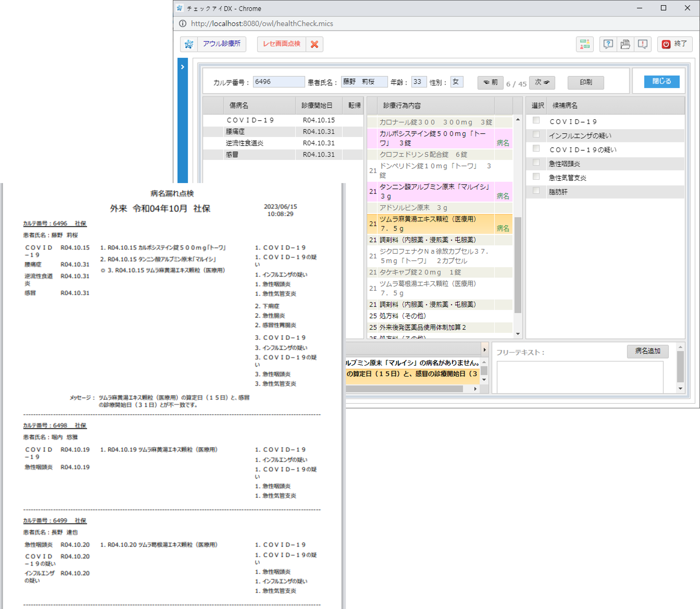Image resolution: width=700 pixels, height=609 pixels.
Task: Select 感冒 row in disease list
Action: 283,155
